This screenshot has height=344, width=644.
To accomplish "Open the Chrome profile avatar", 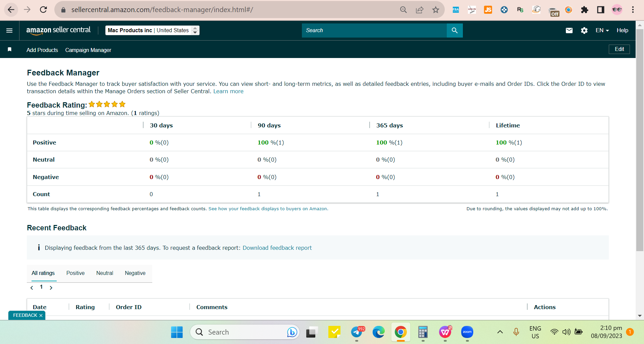I will click(616, 10).
